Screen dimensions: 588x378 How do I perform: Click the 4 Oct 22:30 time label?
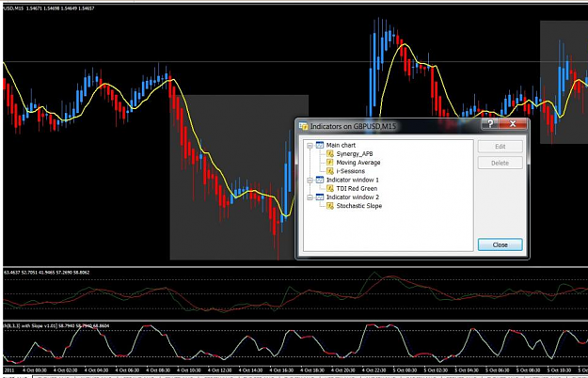pos(373,370)
